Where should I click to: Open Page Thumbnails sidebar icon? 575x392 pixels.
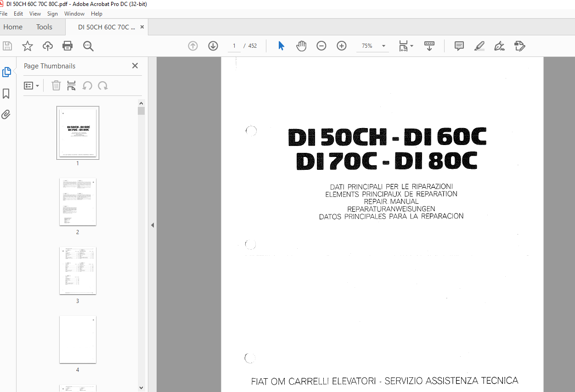[6, 72]
